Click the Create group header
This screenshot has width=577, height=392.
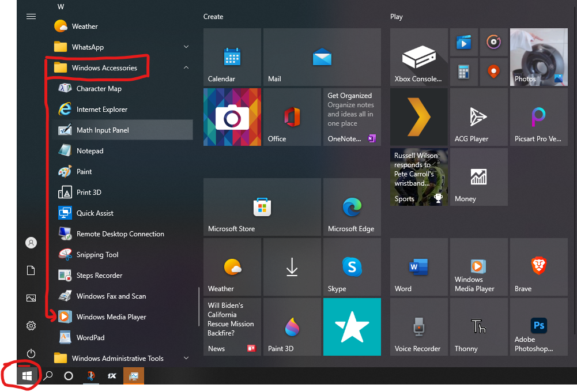[x=213, y=17]
